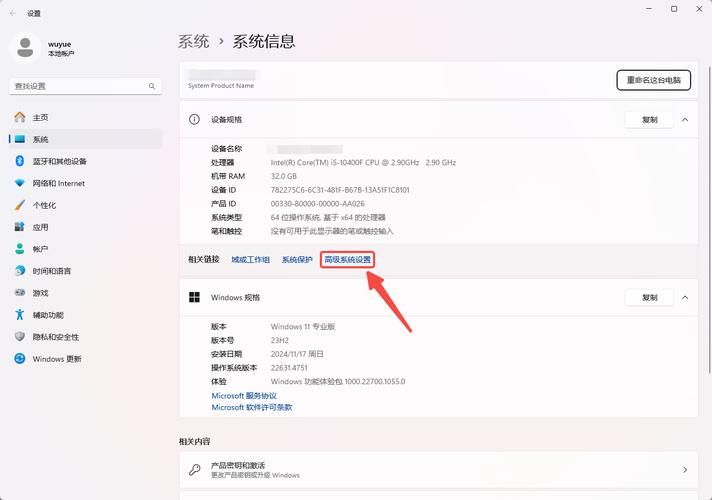Click 系统 breadcrumb in title
712x500 pixels.
click(x=193, y=41)
